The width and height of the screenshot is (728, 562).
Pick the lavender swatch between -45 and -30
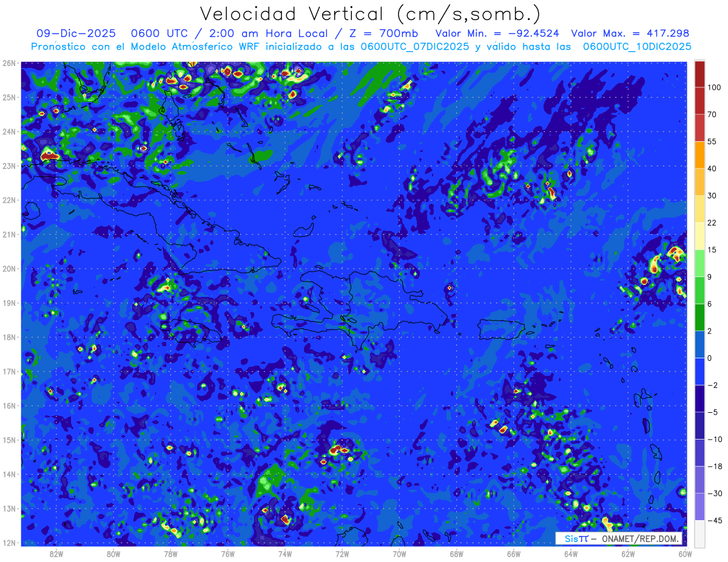tap(699, 506)
